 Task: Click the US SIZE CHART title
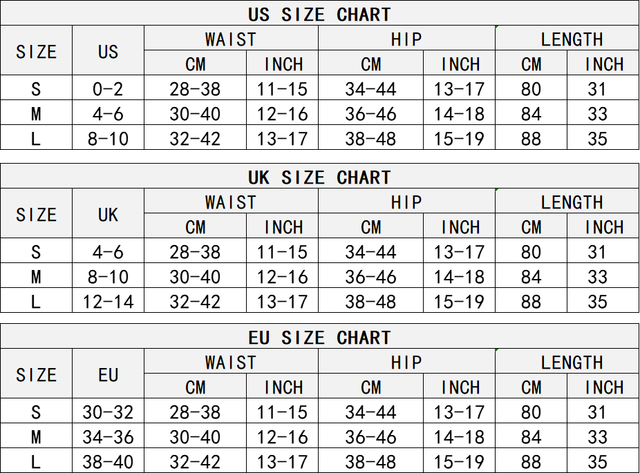[319, 14]
